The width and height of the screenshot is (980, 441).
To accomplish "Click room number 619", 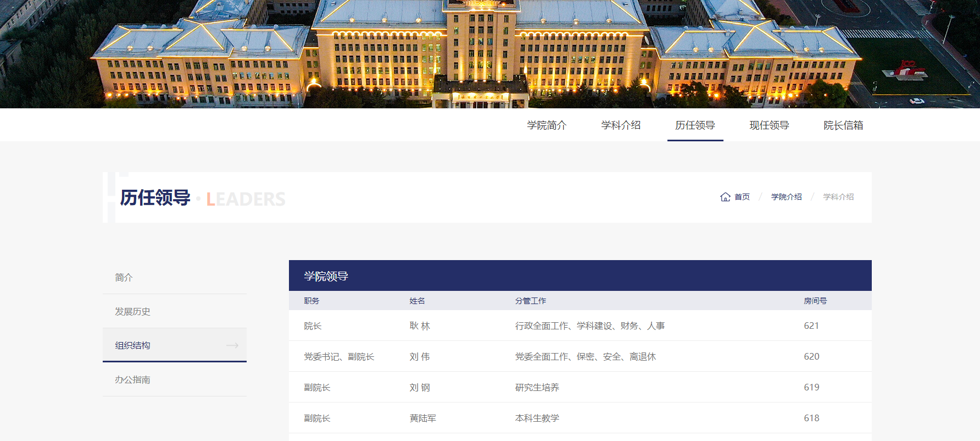I will coord(811,388).
